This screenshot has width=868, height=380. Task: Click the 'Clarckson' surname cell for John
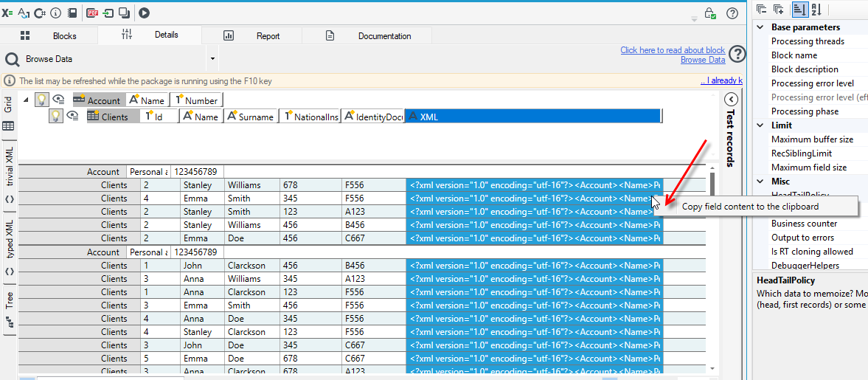[x=252, y=266]
